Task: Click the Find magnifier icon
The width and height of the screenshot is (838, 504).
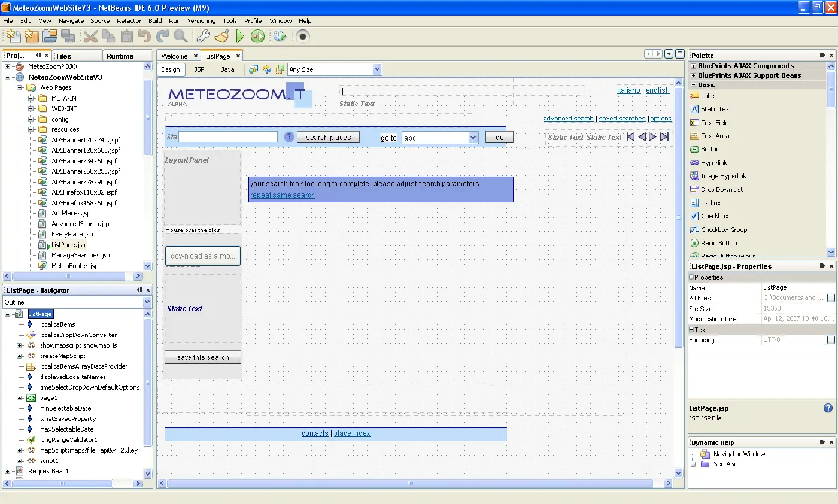Action: 180,37
